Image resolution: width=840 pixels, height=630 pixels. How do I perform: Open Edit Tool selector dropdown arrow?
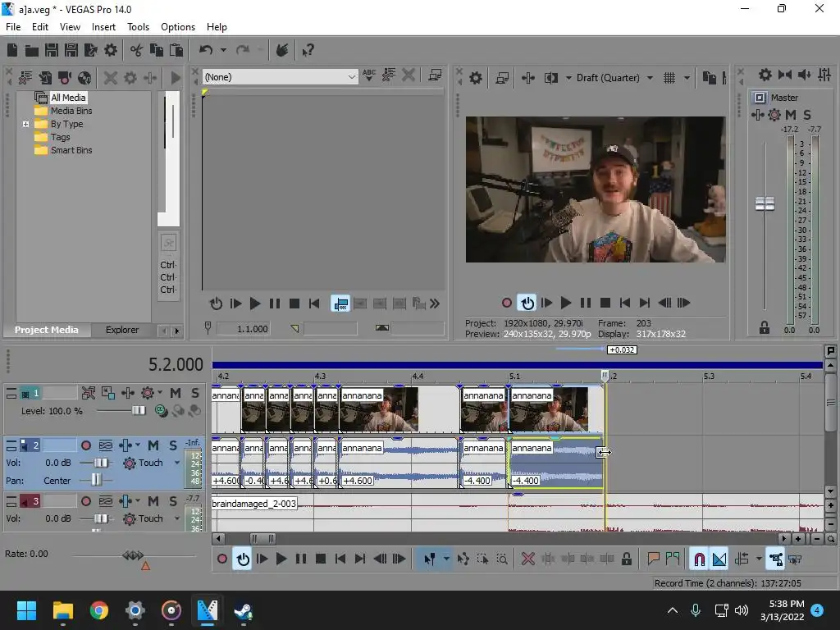tap(446, 559)
